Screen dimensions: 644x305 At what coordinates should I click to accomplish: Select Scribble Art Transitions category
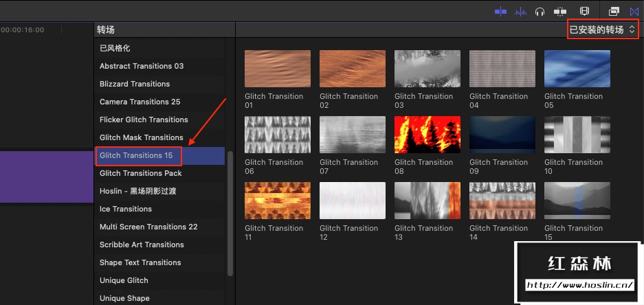tap(159, 245)
